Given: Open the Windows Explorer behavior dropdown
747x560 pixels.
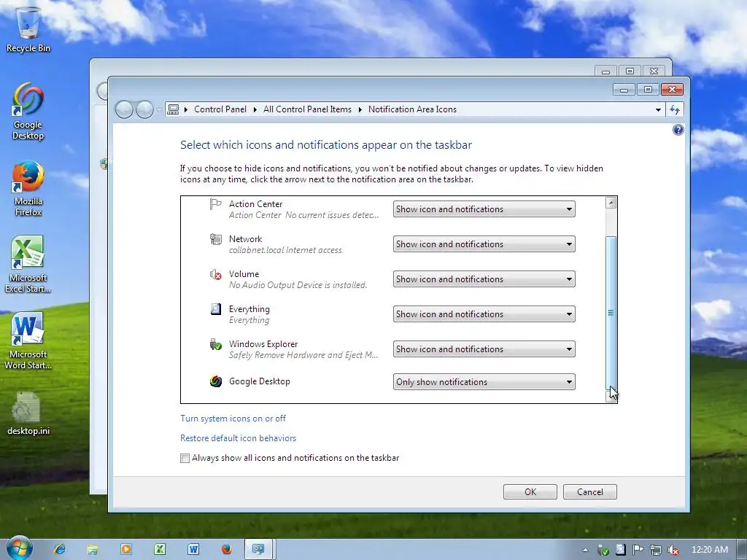Looking at the screenshot, I should coord(484,349).
